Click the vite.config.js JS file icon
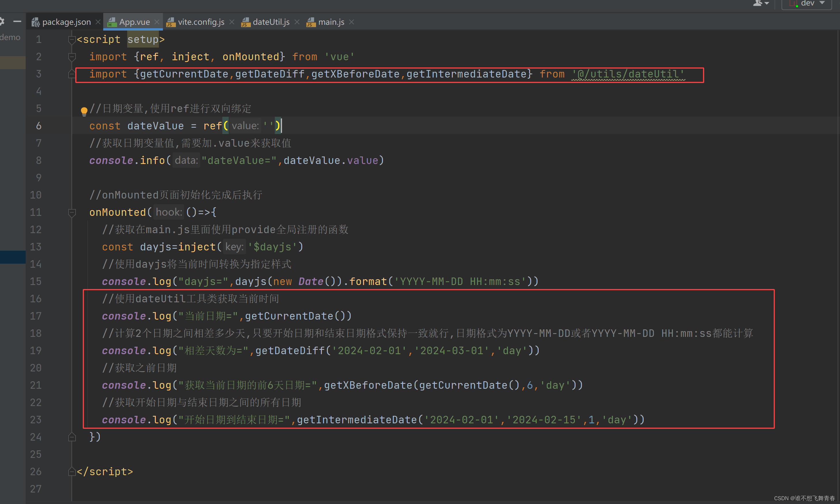This screenshot has width=840, height=504. point(171,22)
